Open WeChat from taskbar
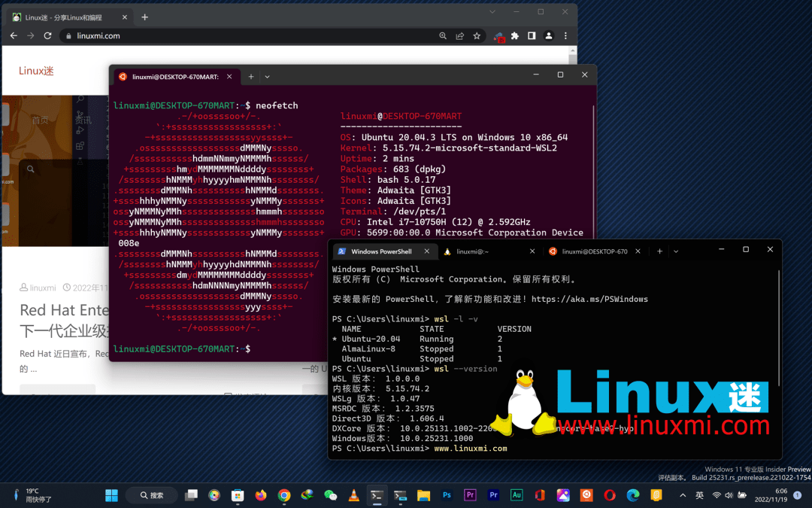 point(330,495)
